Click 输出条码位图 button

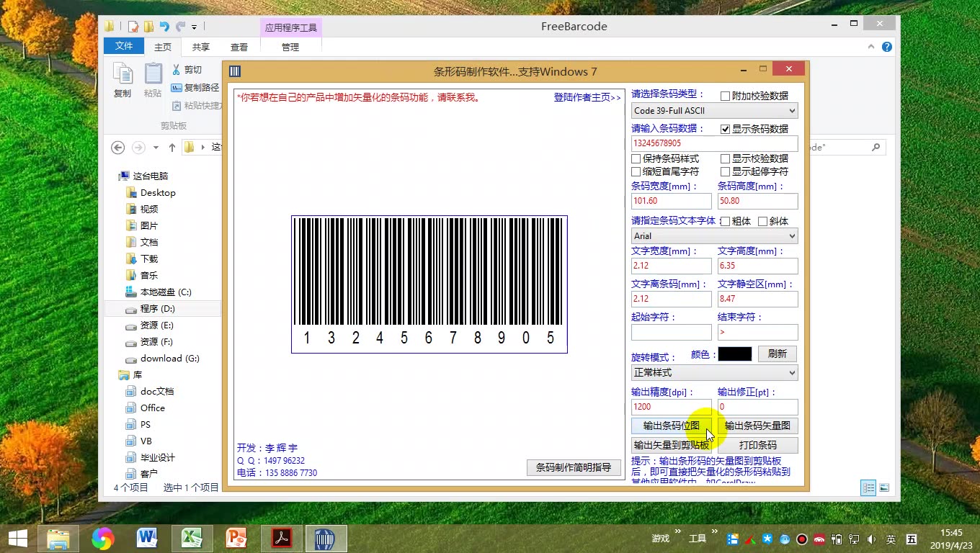coord(672,426)
